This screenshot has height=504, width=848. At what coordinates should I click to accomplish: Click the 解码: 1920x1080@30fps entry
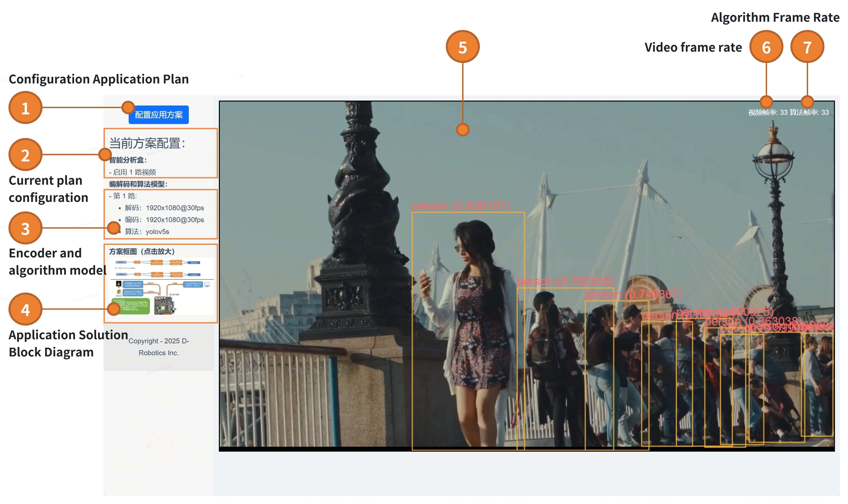164,208
